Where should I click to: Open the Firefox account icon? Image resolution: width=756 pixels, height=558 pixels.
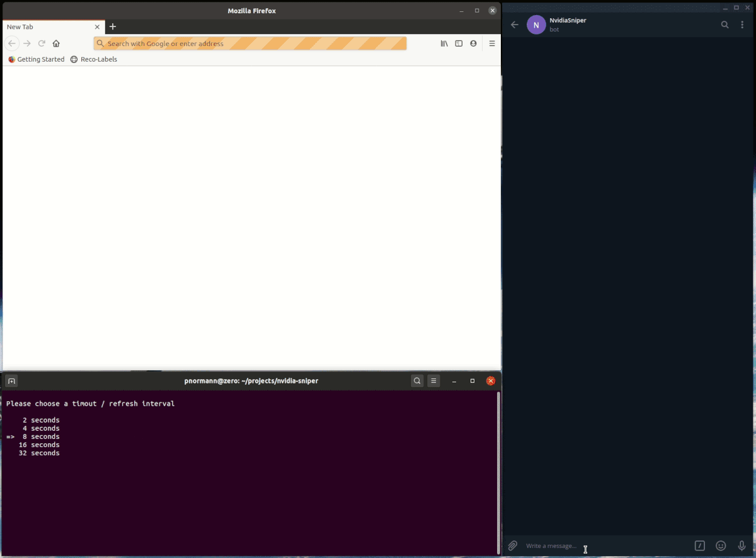tap(473, 43)
